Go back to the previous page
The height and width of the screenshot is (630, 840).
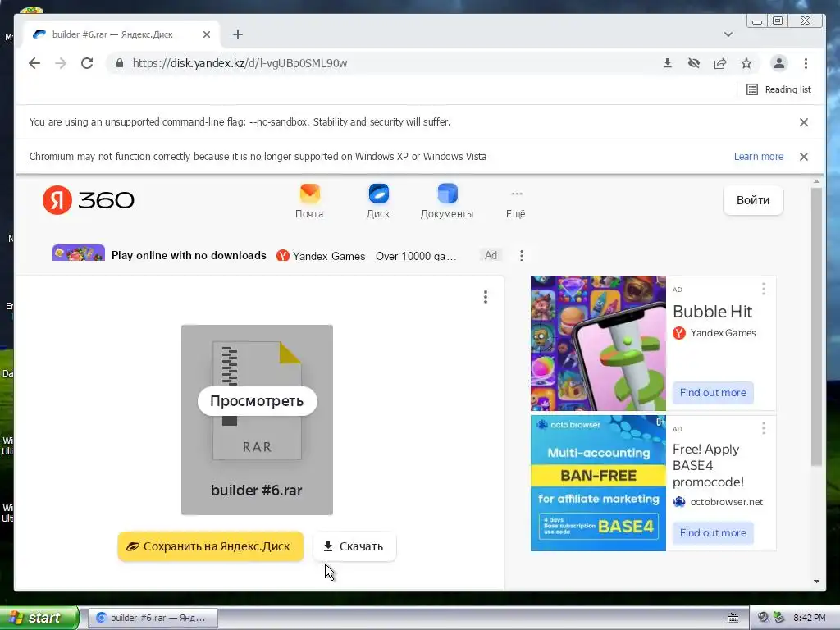pos(34,63)
